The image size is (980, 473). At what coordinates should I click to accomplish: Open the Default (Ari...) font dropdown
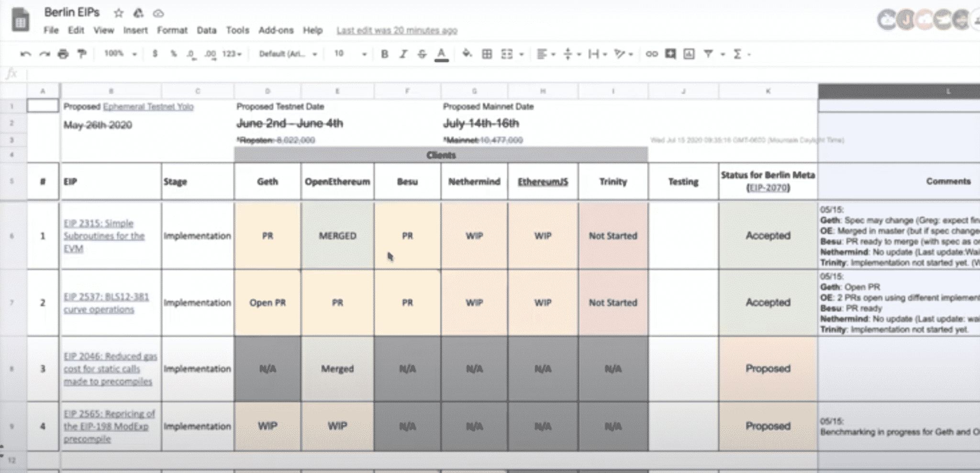[x=288, y=54]
